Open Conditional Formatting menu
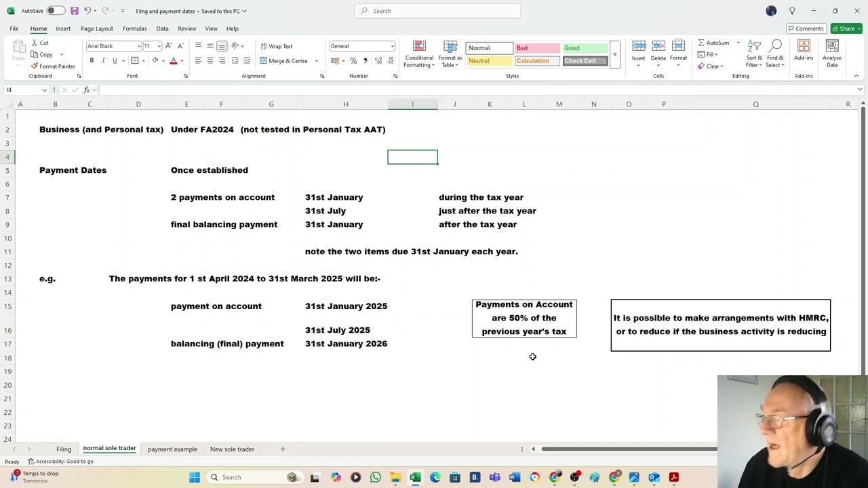The height and width of the screenshot is (488, 868). tap(419, 54)
